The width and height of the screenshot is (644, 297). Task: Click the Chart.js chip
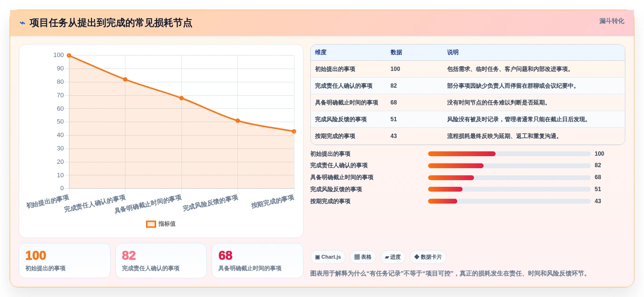click(328, 257)
